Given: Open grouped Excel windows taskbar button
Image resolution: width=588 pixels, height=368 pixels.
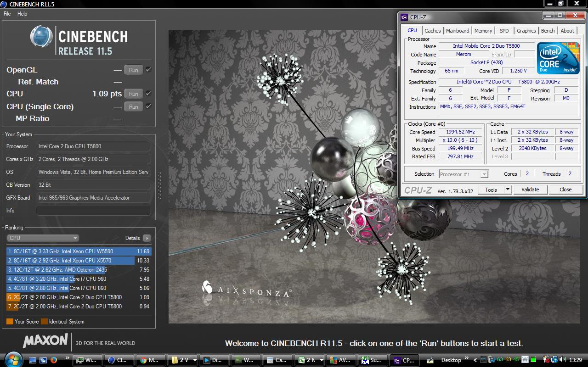Looking at the screenshot, I should (x=309, y=360).
